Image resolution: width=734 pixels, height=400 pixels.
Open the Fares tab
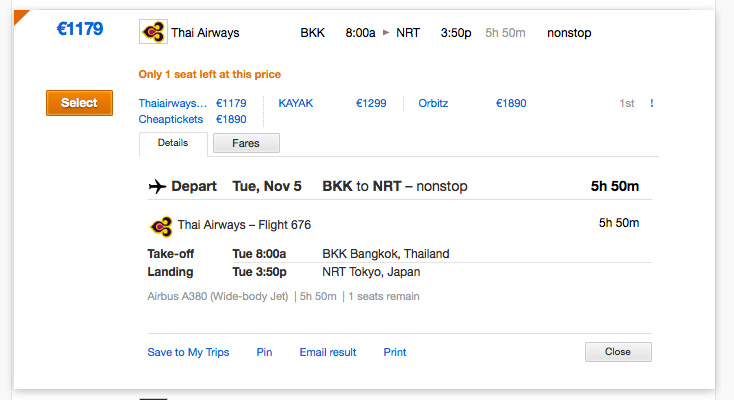point(246,143)
